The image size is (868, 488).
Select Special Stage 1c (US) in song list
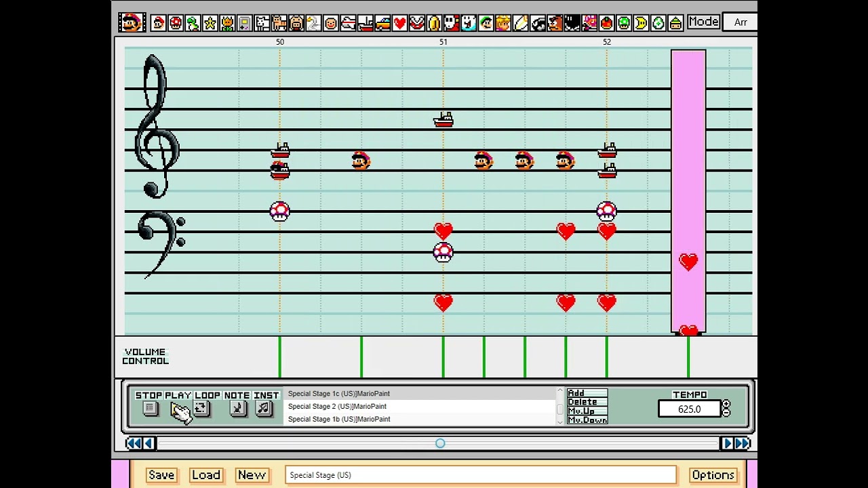(420, 394)
